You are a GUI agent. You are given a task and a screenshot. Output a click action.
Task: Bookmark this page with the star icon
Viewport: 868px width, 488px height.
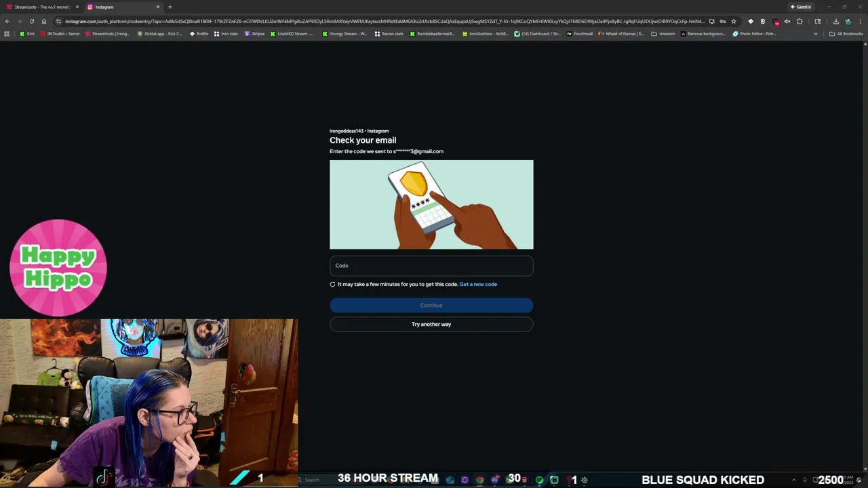pos(733,21)
